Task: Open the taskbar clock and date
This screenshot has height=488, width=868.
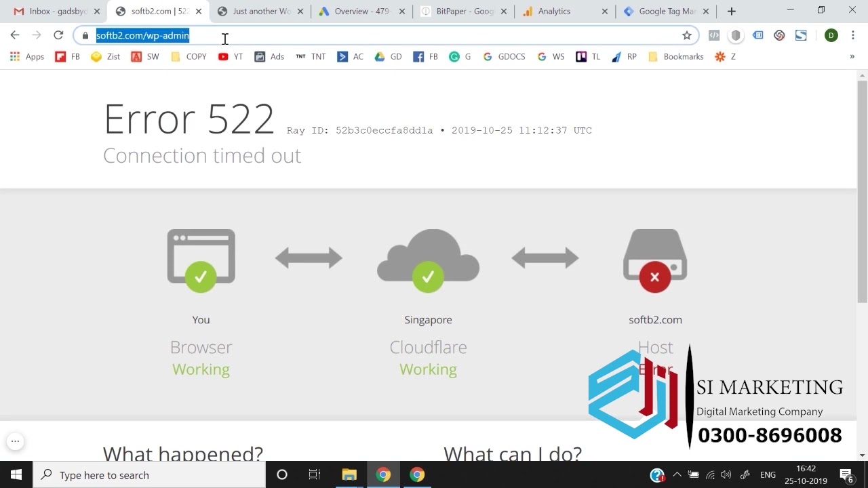Action: coord(806,475)
